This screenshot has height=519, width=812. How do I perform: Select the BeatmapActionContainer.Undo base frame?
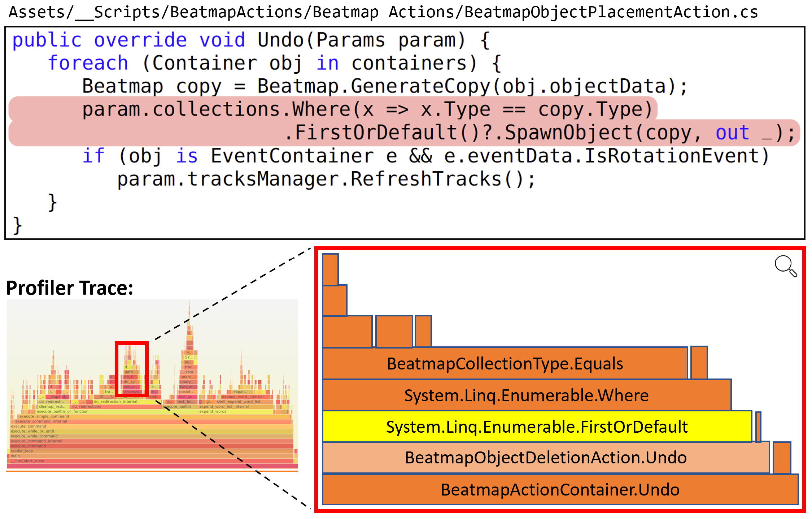[560, 490]
